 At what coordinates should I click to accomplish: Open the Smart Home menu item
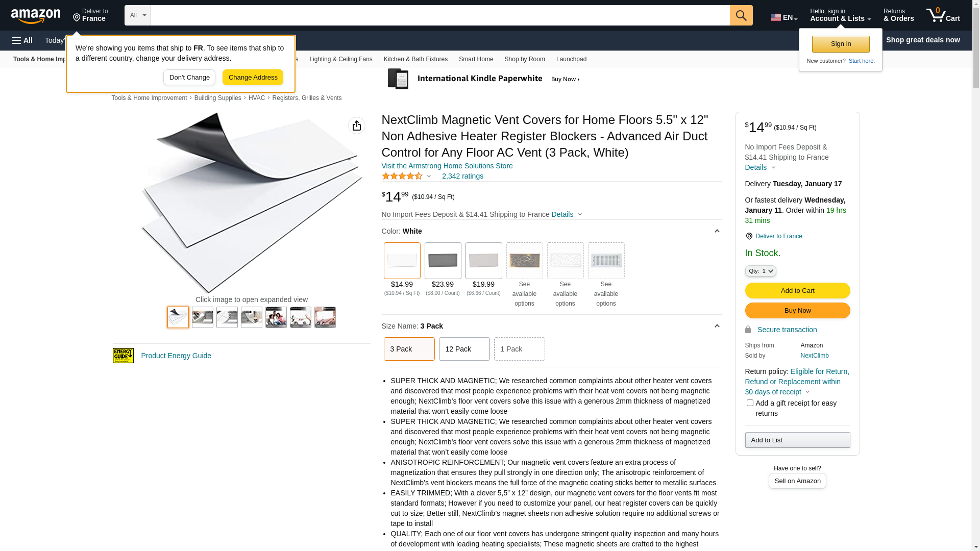click(x=476, y=59)
